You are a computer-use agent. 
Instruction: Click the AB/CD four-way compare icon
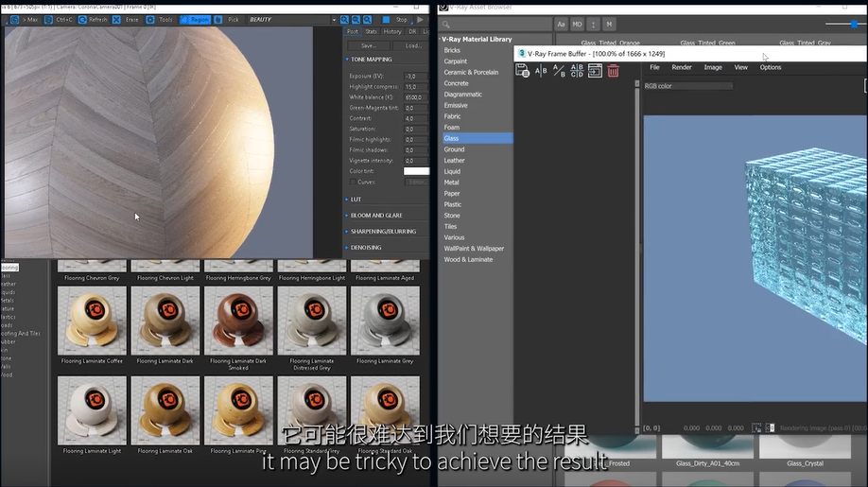[x=577, y=71]
